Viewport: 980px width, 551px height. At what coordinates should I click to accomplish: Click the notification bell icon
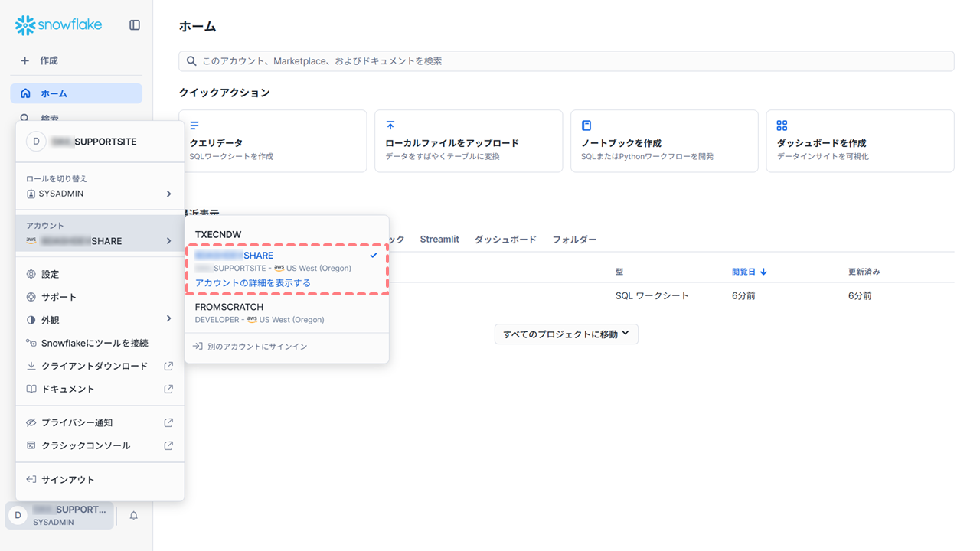click(133, 516)
